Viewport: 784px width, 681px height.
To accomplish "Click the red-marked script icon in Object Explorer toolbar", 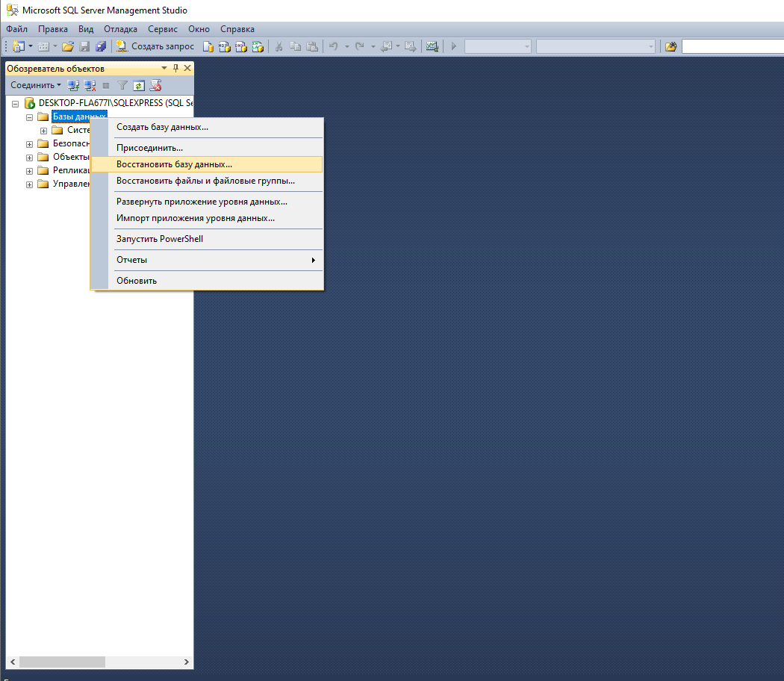I will coord(155,86).
